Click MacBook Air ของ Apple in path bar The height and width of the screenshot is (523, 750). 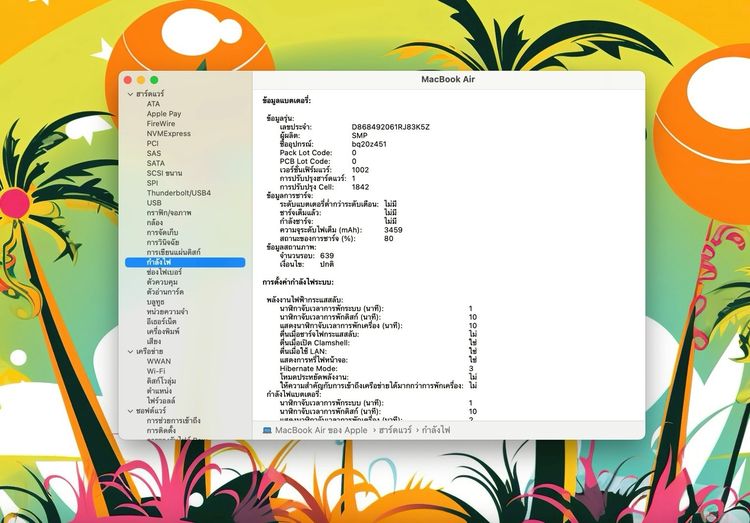point(321,430)
